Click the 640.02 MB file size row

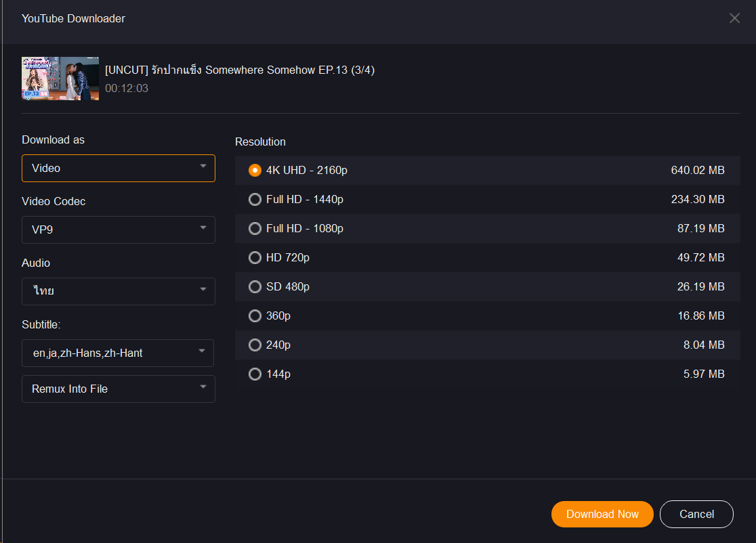tap(697, 171)
